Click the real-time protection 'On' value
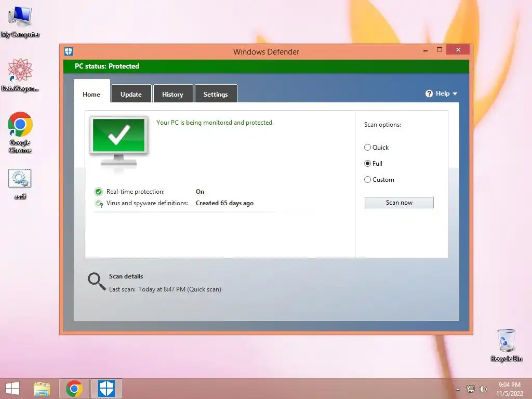 click(200, 192)
